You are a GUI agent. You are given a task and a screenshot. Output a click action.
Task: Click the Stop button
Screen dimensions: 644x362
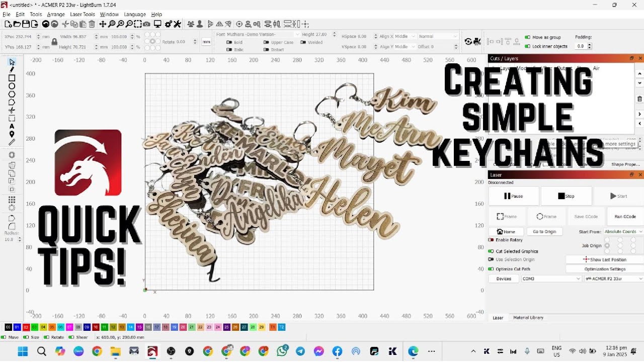(566, 196)
